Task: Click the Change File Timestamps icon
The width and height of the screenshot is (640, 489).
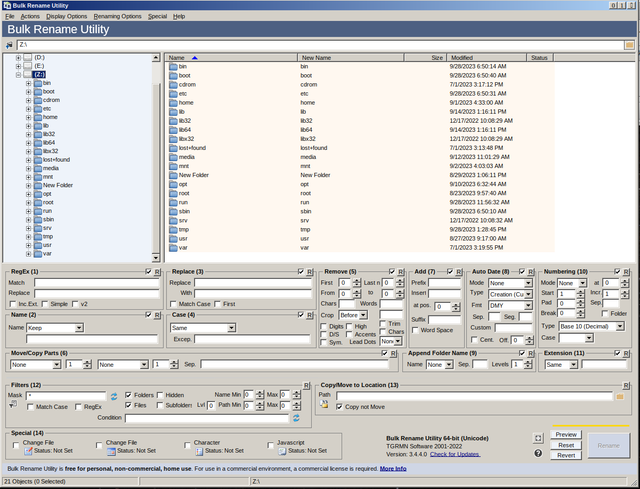Action: click(x=111, y=451)
